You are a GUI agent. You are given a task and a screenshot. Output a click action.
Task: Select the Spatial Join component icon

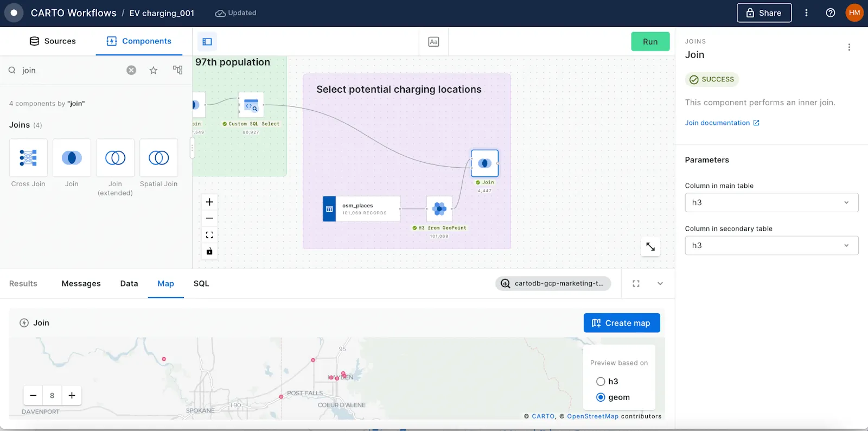click(x=158, y=158)
